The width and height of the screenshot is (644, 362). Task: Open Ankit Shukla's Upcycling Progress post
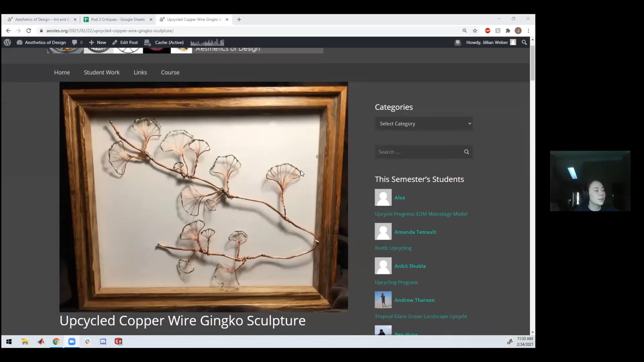(x=396, y=282)
